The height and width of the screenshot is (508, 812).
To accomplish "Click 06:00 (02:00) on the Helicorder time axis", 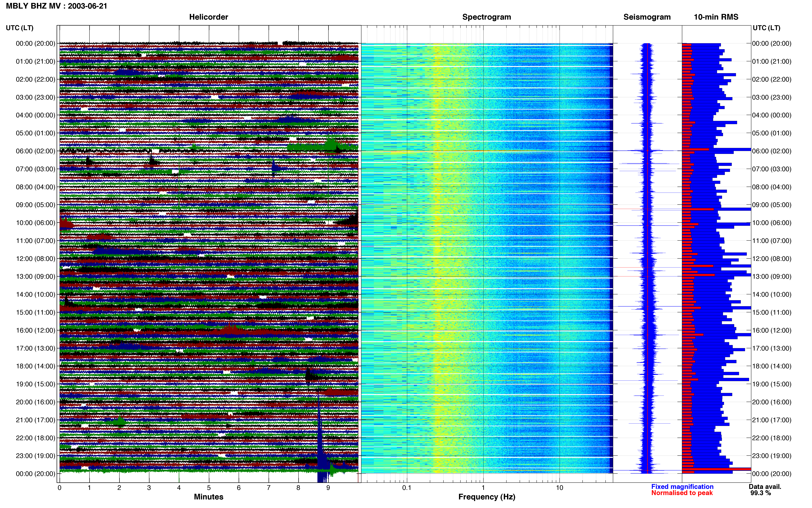I will [x=36, y=151].
